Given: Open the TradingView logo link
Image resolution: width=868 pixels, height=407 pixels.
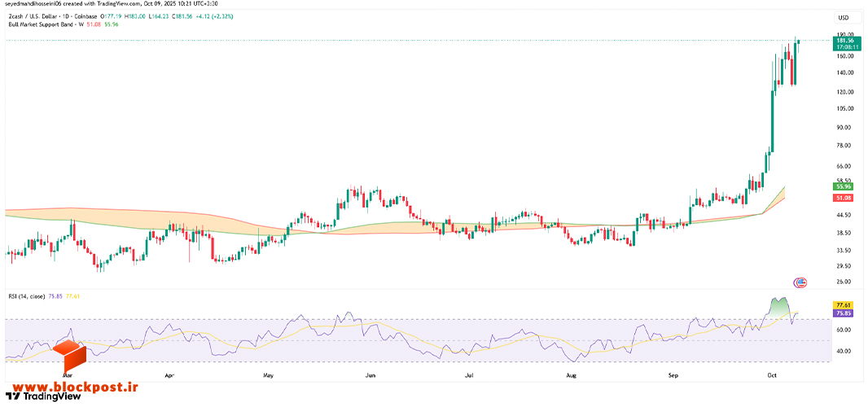Looking at the screenshot, I should [43, 396].
